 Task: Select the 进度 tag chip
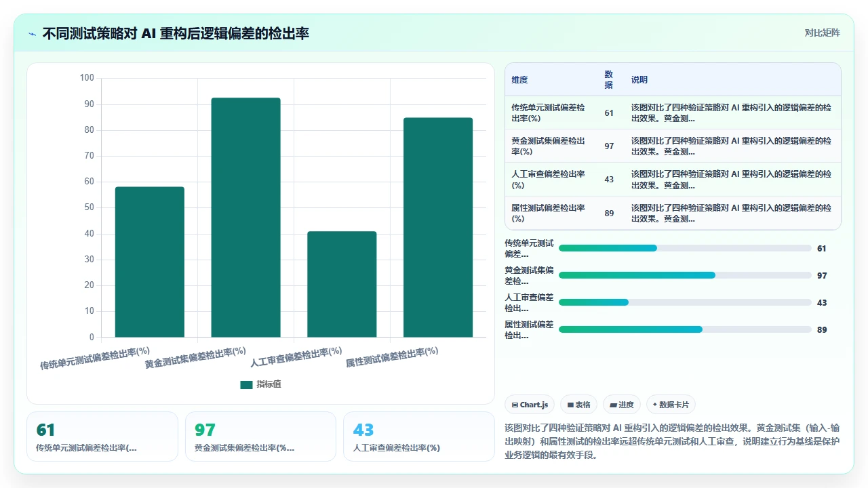[621, 405]
